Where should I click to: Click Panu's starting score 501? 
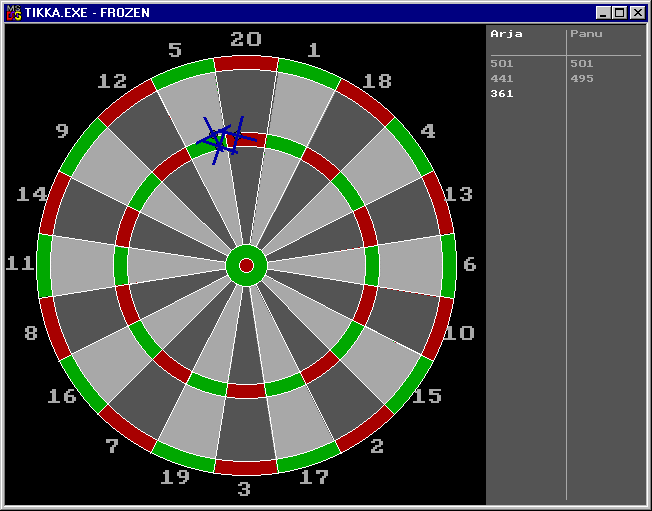[x=582, y=64]
